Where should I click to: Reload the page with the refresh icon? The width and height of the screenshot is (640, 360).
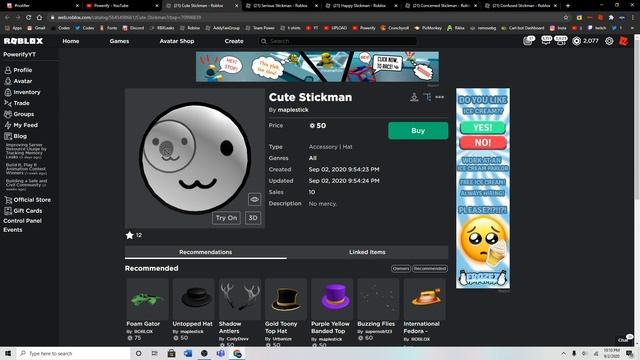click(x=29, y=18)
